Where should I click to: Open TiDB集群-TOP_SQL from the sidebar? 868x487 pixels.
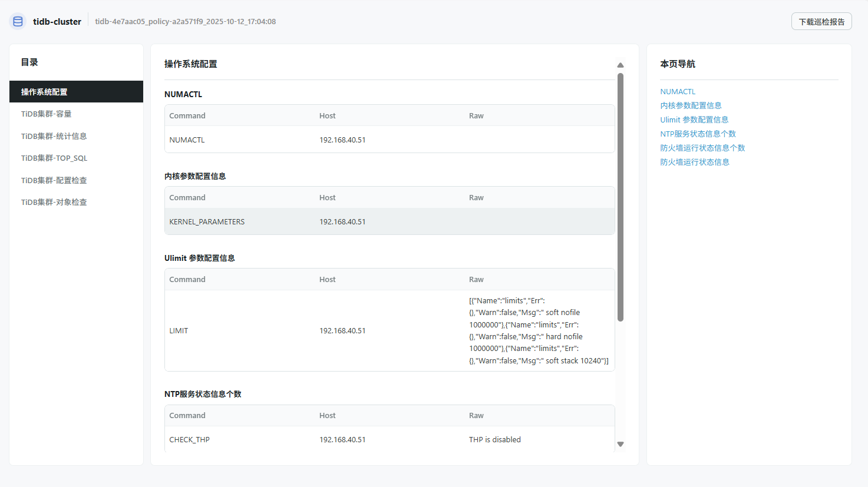(54, 158)
